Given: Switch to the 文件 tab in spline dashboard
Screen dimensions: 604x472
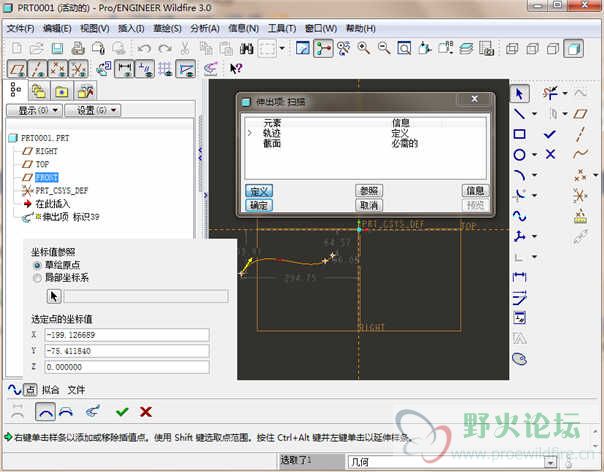Looking at the screenshot, I should pyautogui.click(x=76, y=390).
